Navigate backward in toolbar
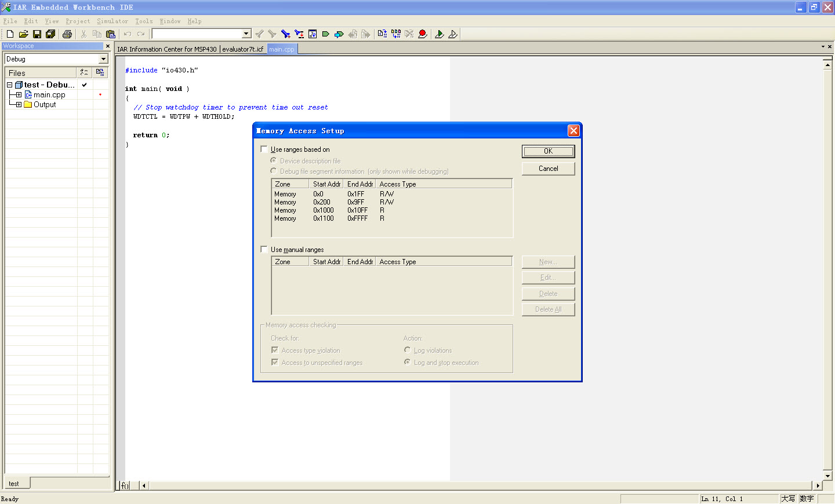 pyautogui.click(x=353, y=34)
